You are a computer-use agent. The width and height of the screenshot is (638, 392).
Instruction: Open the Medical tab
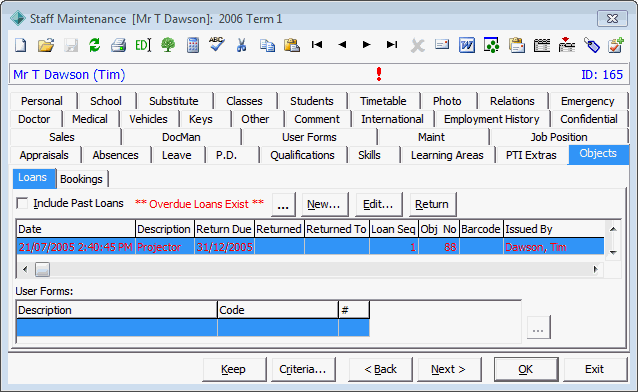[x=90, y=119]
